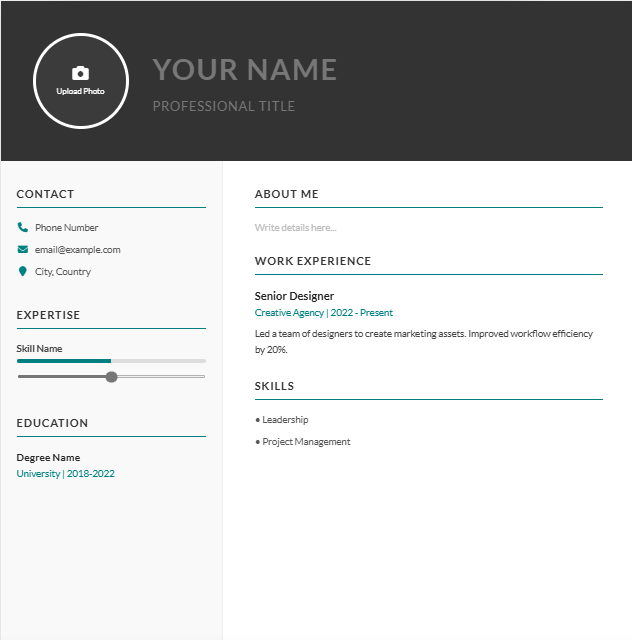Click the Senior Designer job title

coord(294,296)
